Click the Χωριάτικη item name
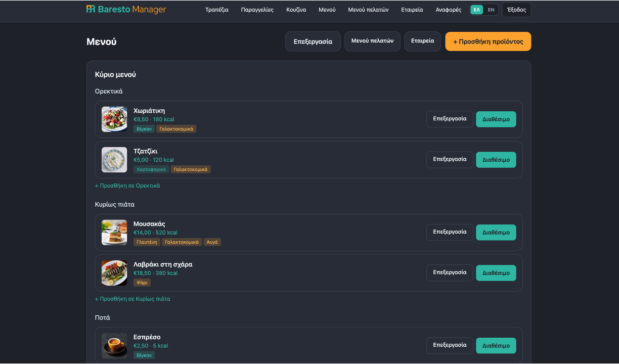 tap(149, 111)
